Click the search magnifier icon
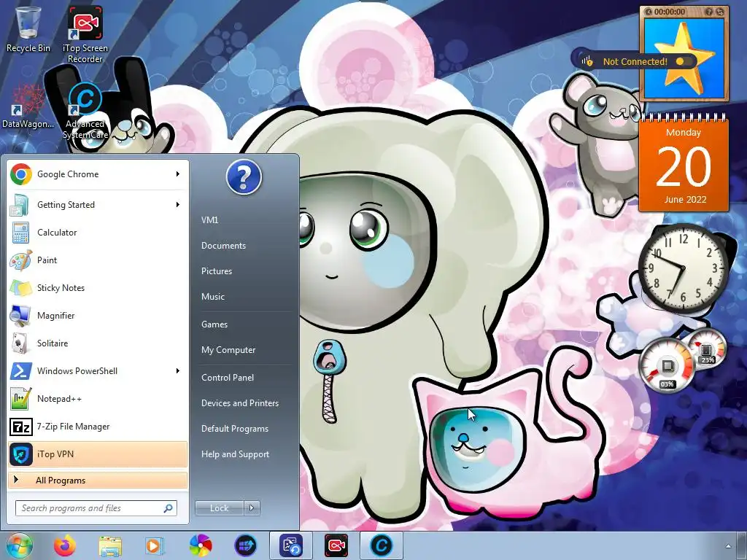The image size is (747, 560). (168, 508)
